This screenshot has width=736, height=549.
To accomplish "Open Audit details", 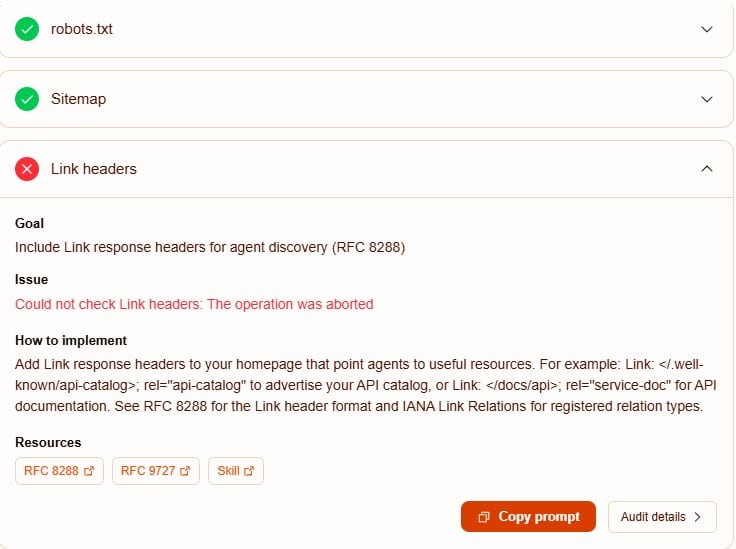I will click(x=662, y=517).
